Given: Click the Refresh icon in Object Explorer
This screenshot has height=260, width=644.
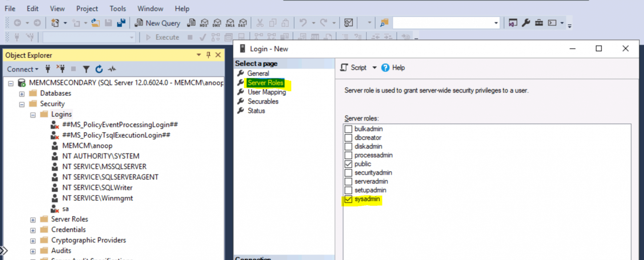Looking at the screenshot, I should [99, 69].
